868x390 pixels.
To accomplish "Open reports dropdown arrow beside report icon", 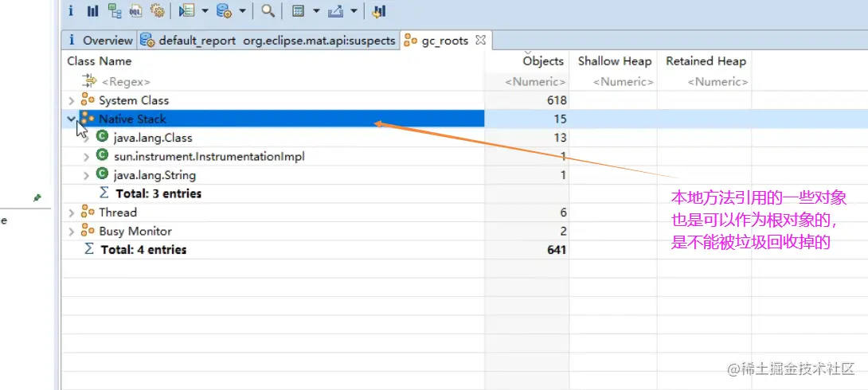I will [205, 11].
